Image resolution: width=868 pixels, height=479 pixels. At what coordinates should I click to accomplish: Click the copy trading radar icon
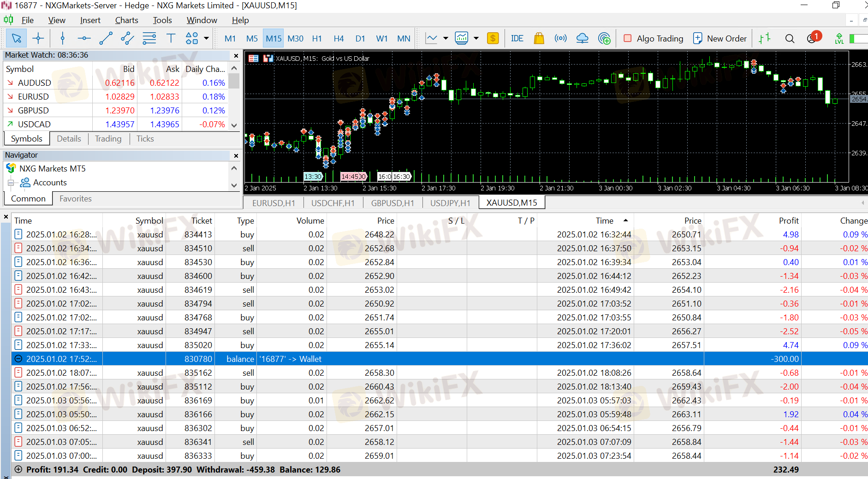point(604,38)
